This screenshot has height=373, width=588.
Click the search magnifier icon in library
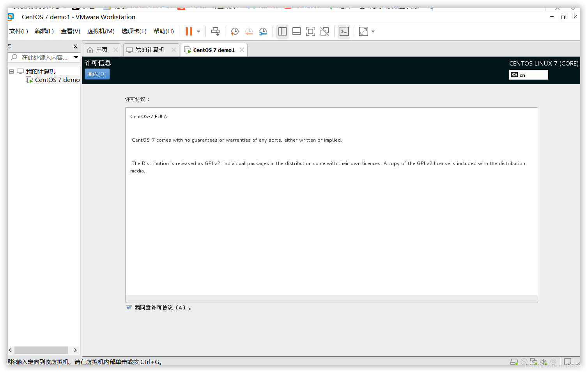click(x=14, y=57)
